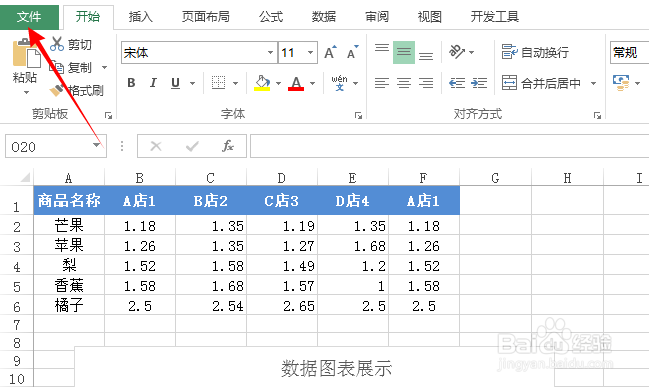Open font group dialog launcher

(358, 115)
